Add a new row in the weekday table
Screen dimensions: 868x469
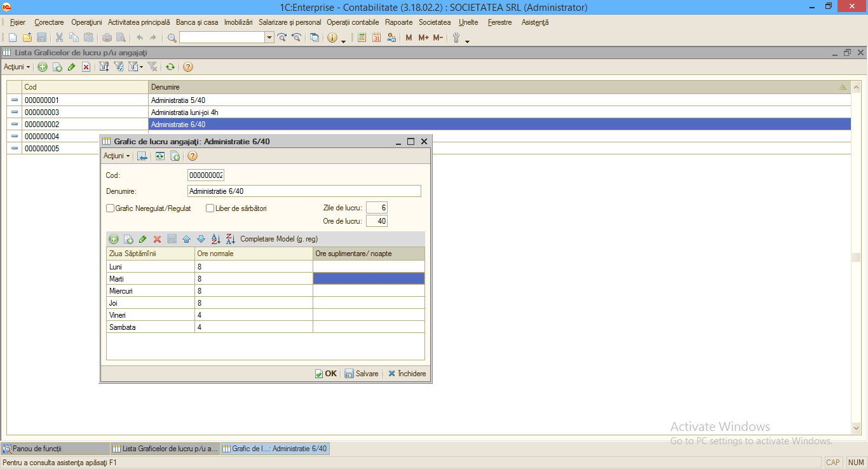[114, 239]
